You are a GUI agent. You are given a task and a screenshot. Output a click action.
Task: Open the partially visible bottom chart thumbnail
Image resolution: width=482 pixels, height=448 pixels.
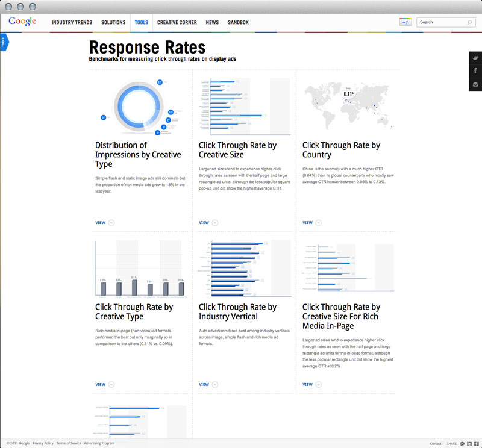tap(140, 422)
